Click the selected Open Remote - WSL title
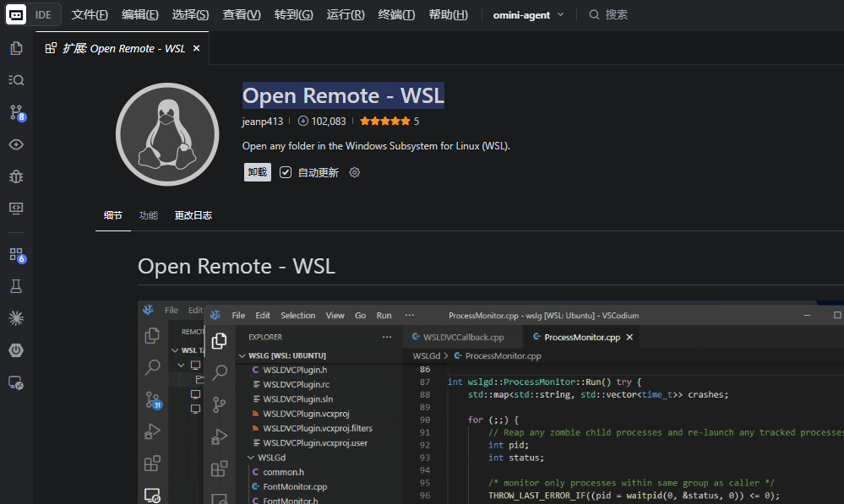The width and height of the screenshot is (844, 504). coord(343,95)
